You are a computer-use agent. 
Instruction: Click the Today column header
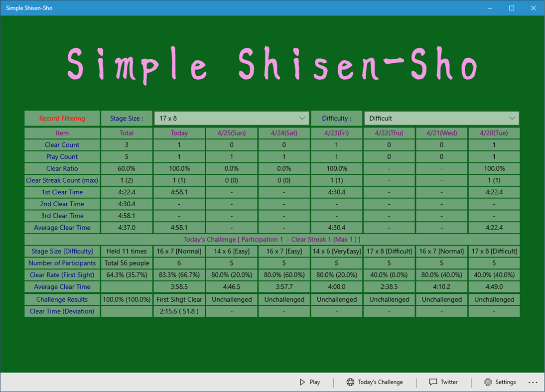click(179, 133)
